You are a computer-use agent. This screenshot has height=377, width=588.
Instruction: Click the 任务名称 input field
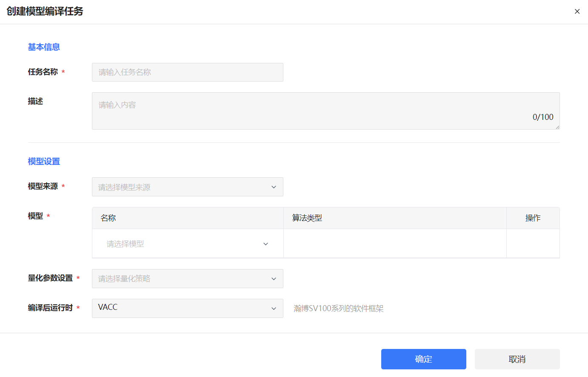click(x=188, y=72)
